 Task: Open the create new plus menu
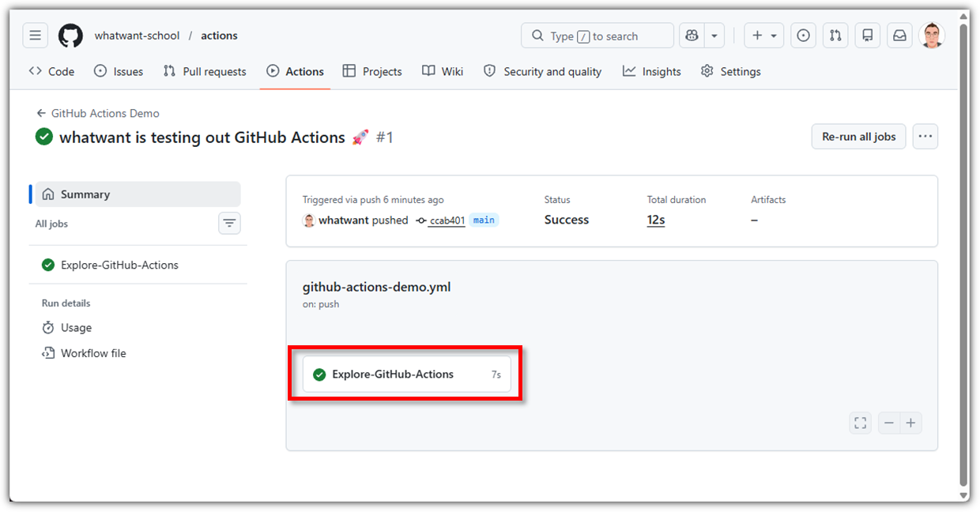point(763,36)
